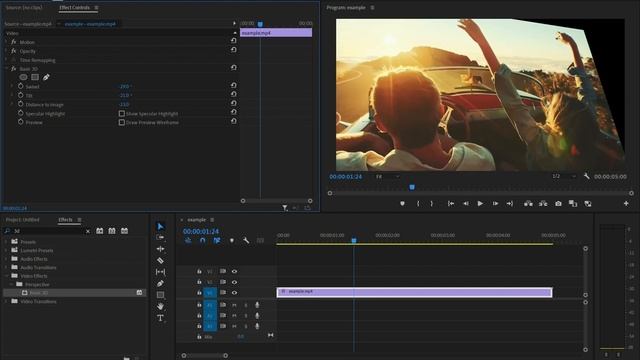640x360 pixels.
Task: Click Export Frame camera icon
Action: point(558,203)
